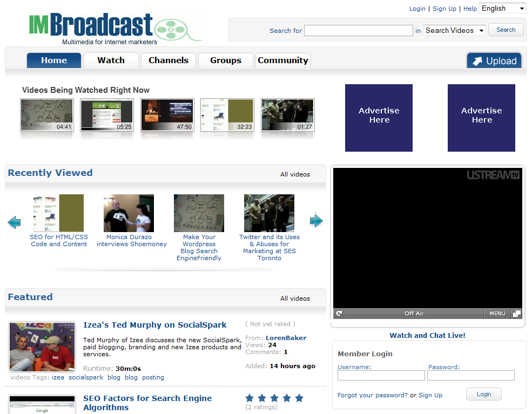532x414 pixels.
Task: Open the Channels tab
Action: 168,60
